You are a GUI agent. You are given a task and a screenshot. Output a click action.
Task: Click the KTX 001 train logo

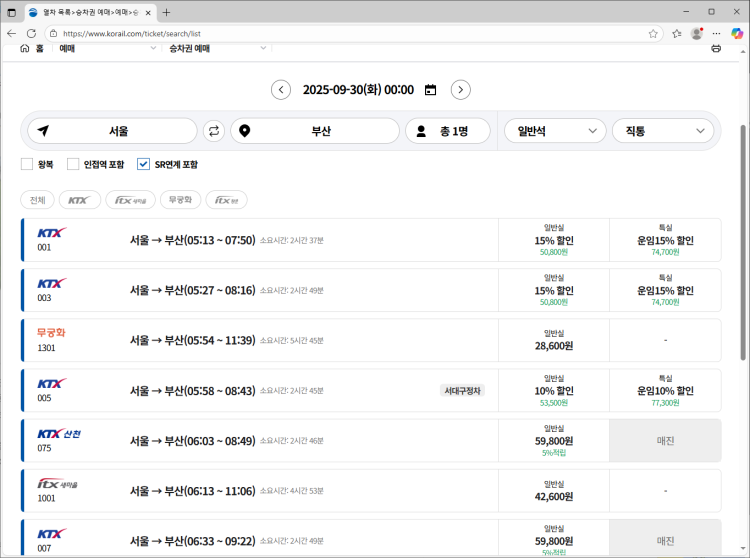pyautogui.click(x=52, y=233)
